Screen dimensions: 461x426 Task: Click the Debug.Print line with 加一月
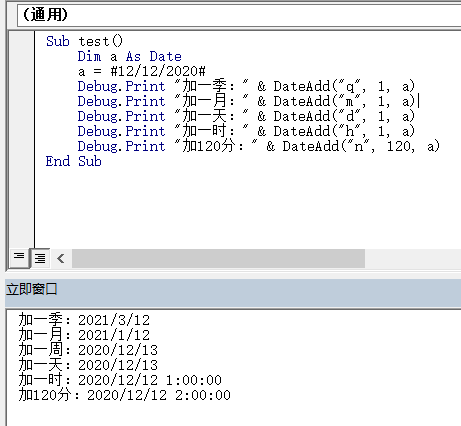(x=246, y=101)
